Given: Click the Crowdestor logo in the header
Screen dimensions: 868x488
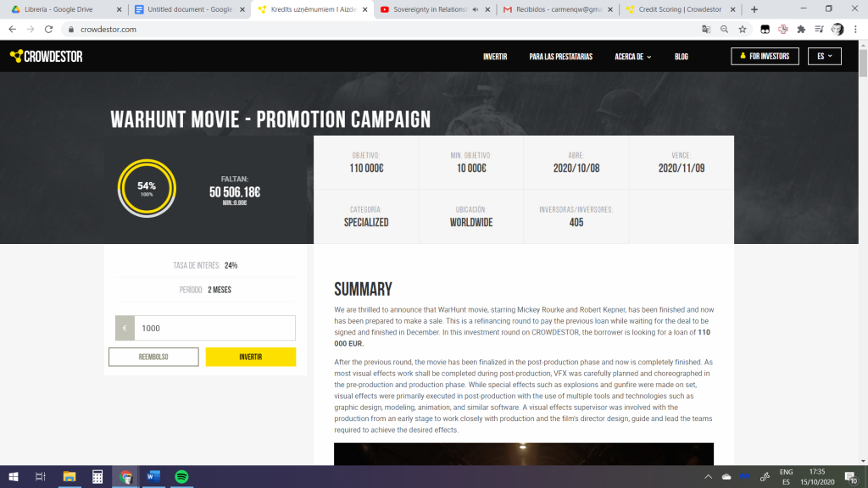Looking at the screenshot, I should [47, 57].
